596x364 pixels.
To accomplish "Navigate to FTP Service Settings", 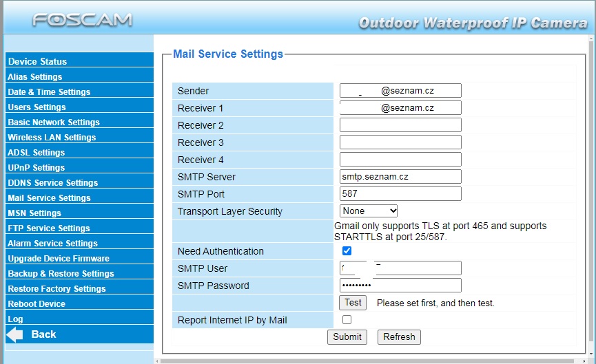I will [x=49, y=228].
